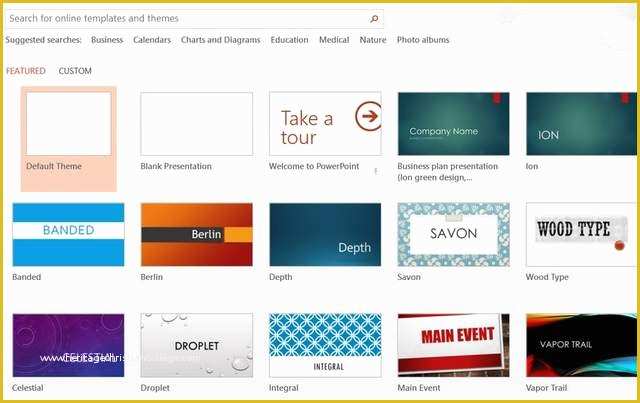Click the 'Welcome to PowerPoint' caption text
This screenshot has height=403, width=640.
tap(314, 166)
